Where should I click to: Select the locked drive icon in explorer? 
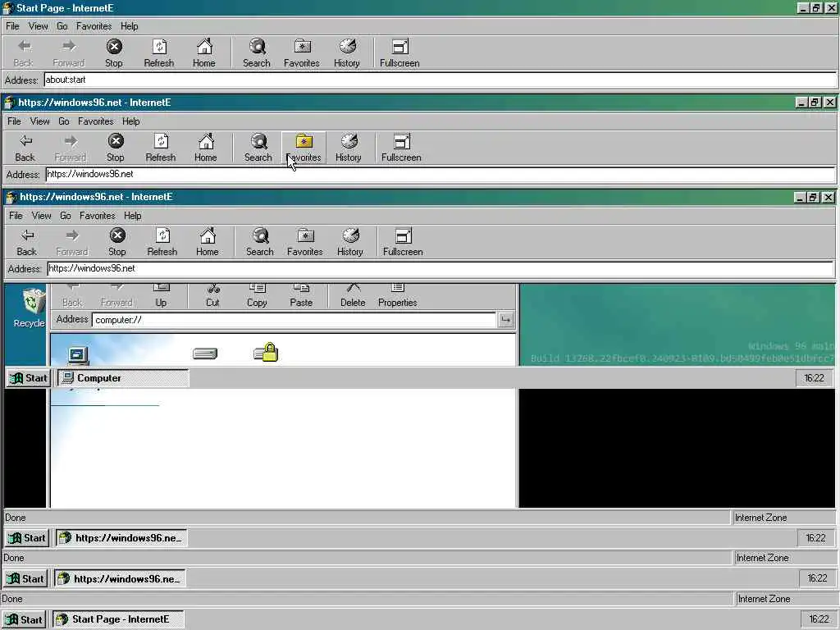point(266,352)
